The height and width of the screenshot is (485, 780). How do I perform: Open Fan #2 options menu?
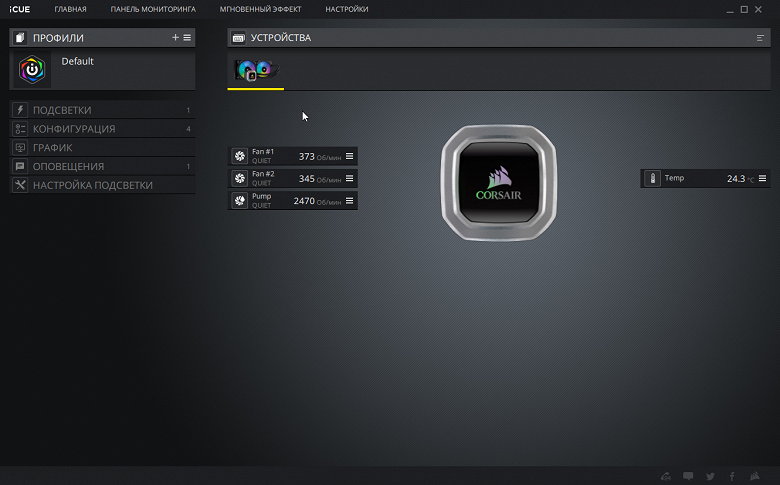(350, 178)
